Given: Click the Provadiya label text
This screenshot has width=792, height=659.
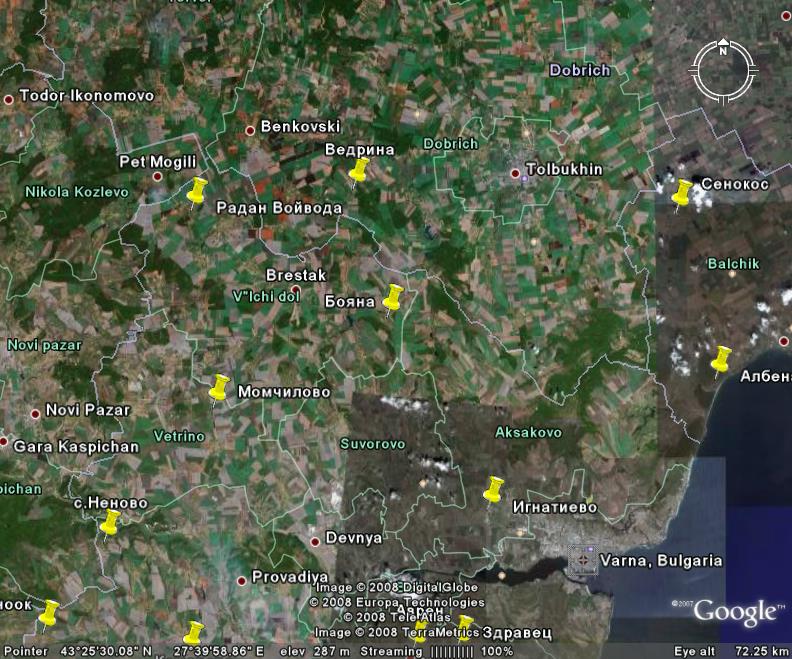Looking at the screenshot, I should tap(290, 577).
